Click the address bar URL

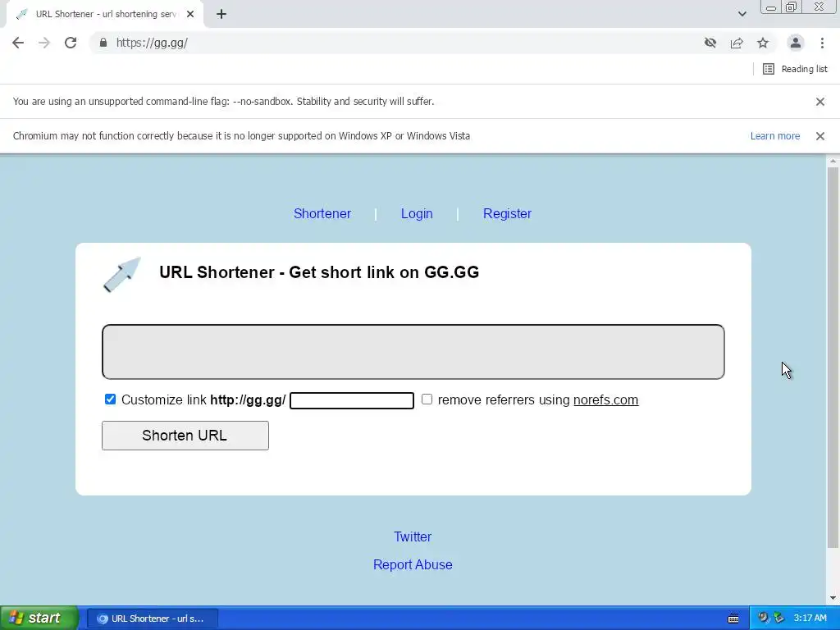tap(152, 43)
